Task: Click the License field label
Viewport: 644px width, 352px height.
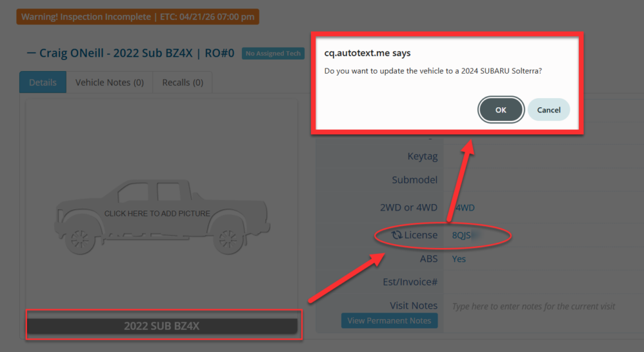Action: pos(421,235)
